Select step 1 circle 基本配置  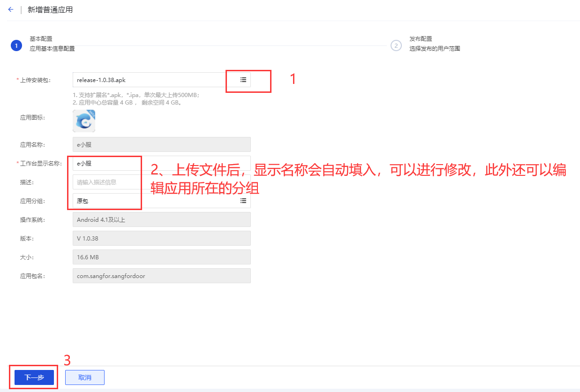16,45
